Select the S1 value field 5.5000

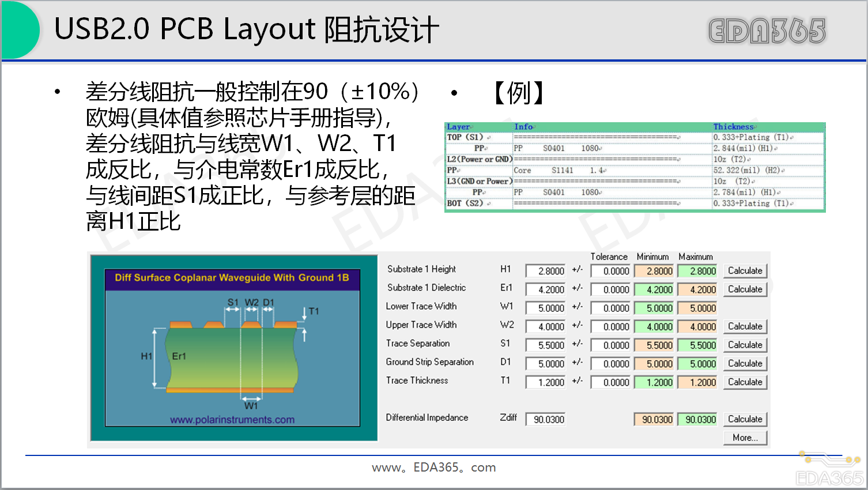pos(545,345)
